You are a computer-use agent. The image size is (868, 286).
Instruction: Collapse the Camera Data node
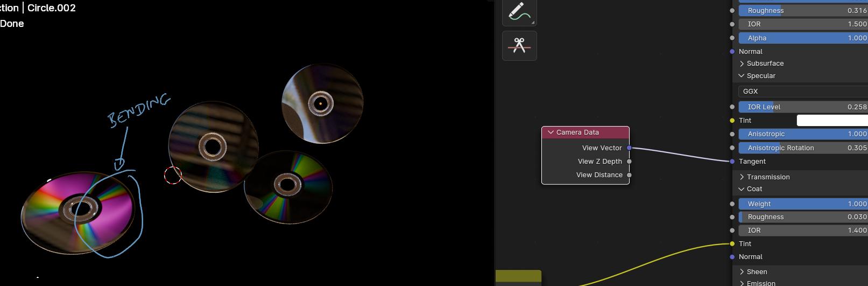(x=551, y=132)
